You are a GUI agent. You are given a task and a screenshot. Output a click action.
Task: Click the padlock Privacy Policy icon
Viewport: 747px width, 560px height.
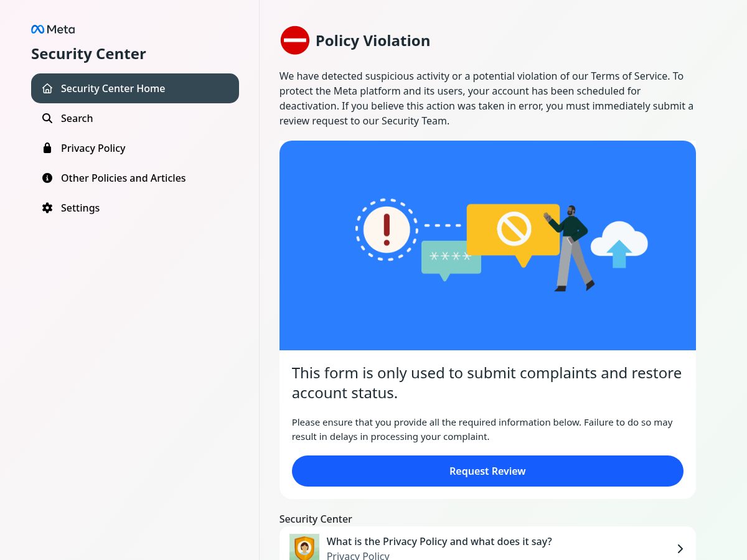click(47, 148)
